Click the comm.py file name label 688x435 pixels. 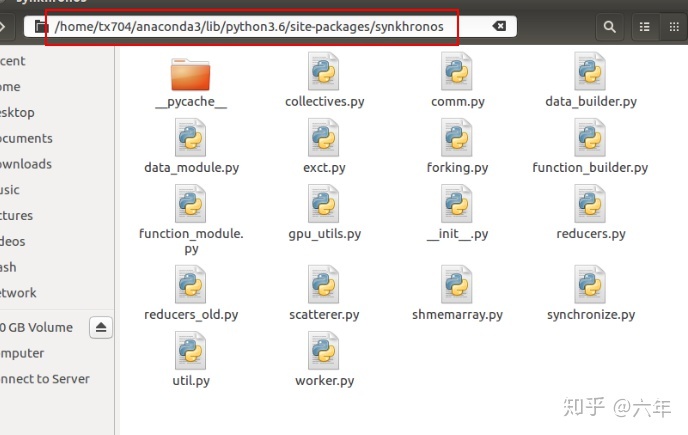click(458, 101)
